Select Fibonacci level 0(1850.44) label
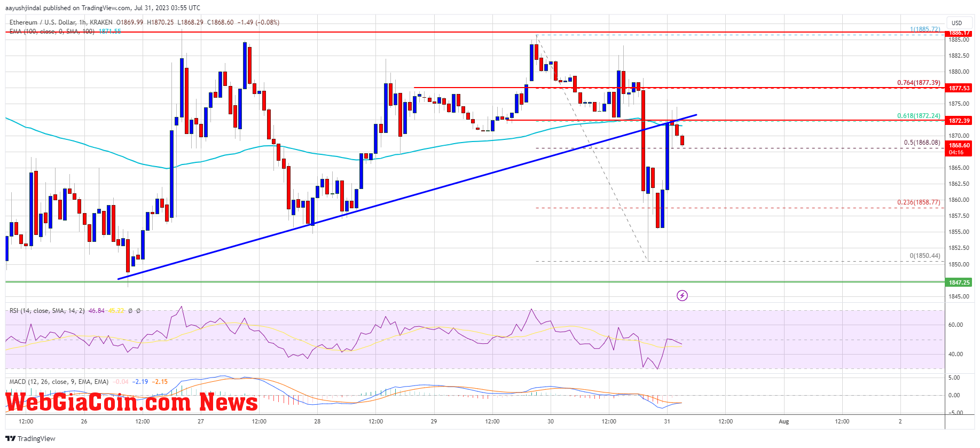The height and width of the screenshot is (448, 980). click(925, 256)
